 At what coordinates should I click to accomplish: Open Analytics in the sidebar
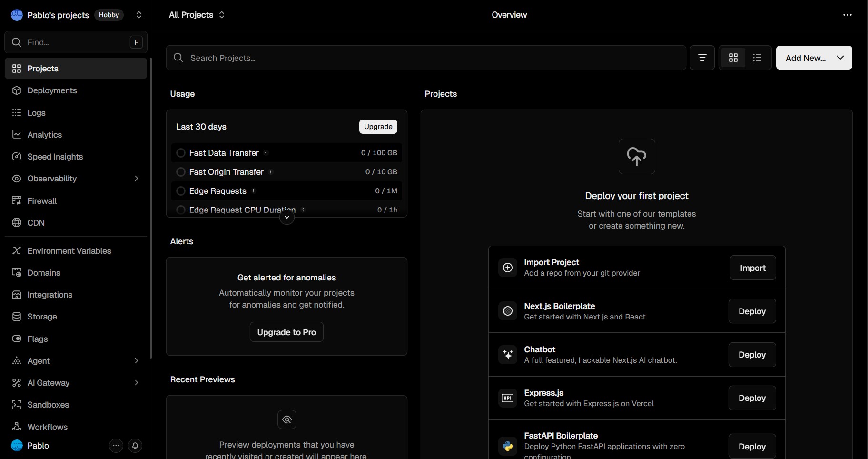tap(76, 135)
